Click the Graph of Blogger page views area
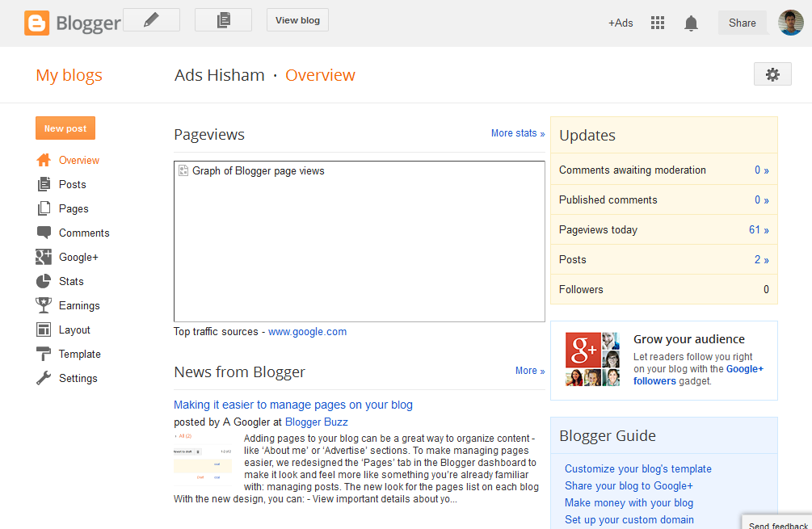This screenshot has width=812, height=529. pos(360,241)
